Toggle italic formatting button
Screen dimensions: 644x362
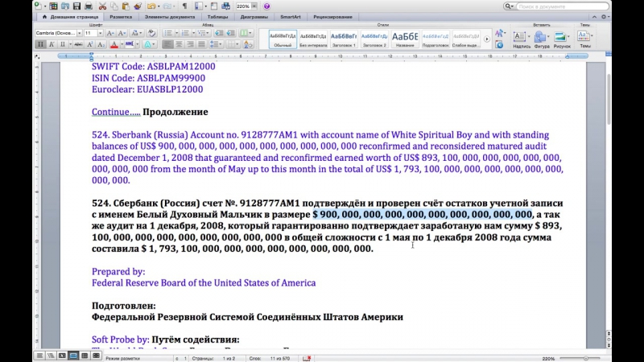pyautogui.click(x=52, y=44)
